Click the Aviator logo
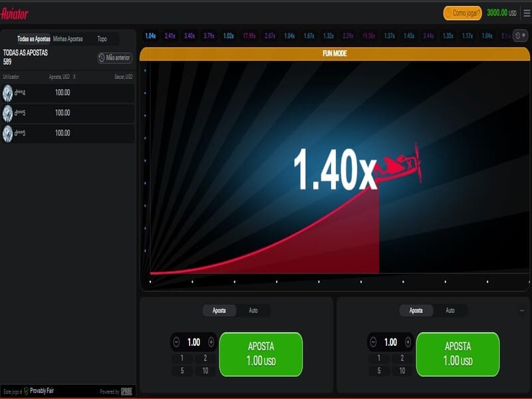Screen dimensions: 532x399 (15, 14)
